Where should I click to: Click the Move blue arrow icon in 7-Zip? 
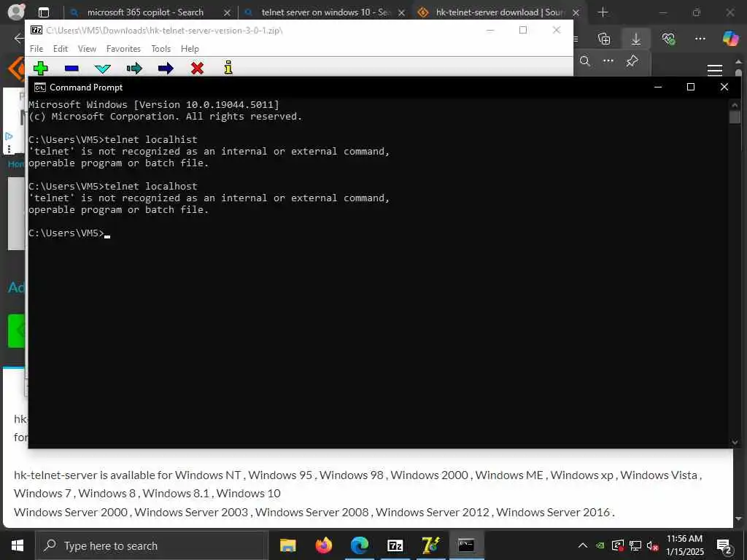(x=166, y=69)
